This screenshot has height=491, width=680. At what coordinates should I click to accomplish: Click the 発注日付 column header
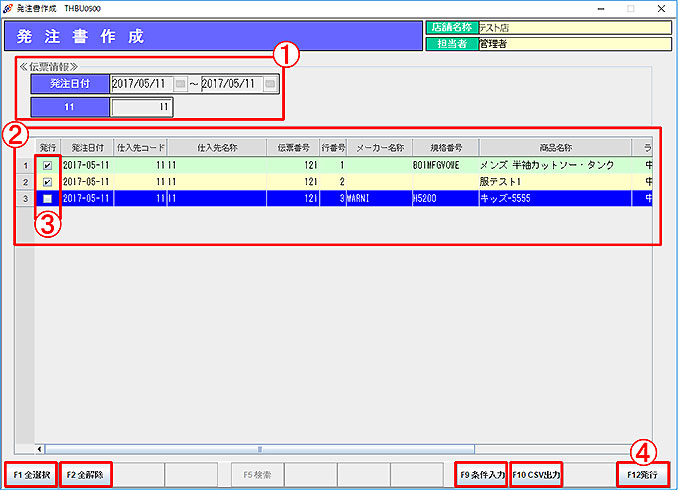point(87,148)
